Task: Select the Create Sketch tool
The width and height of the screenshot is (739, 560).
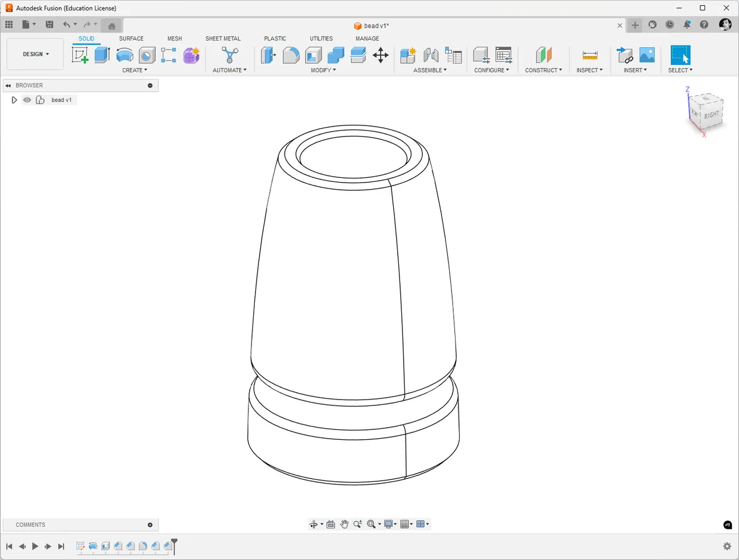Action: pos(80,55)
